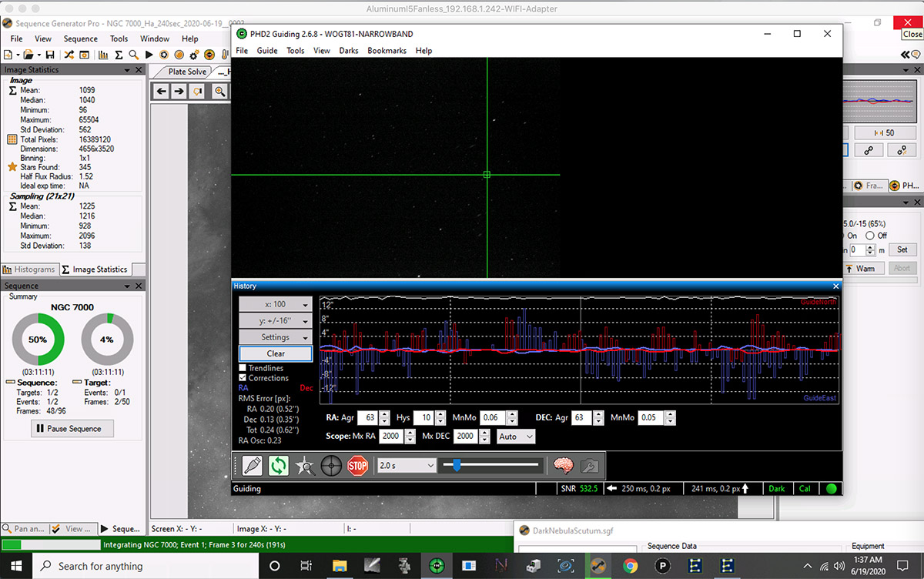Viewport: 924px width, 579px height.
Task: Expand the y: +/-16'' scale dropdown
Action: 275,320
